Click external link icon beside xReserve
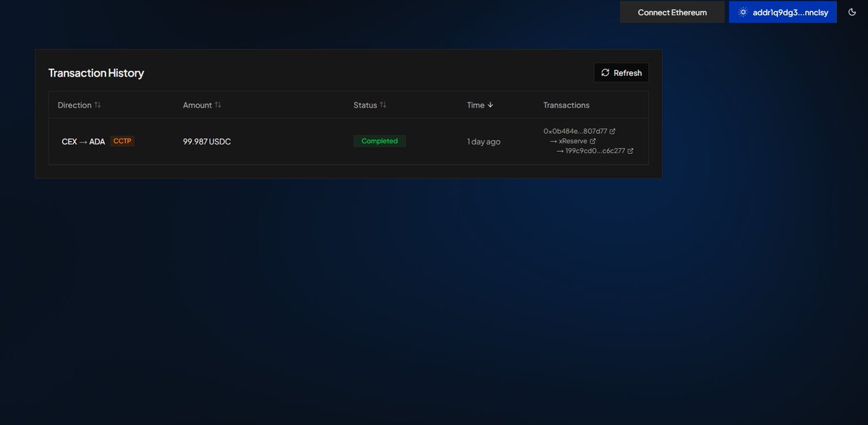 click(593, 141)
